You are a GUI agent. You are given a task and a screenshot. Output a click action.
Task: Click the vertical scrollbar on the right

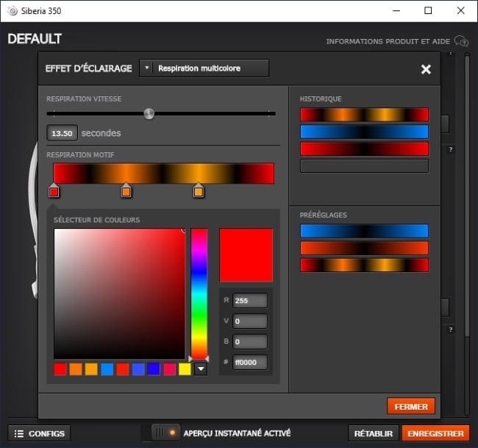467,195
